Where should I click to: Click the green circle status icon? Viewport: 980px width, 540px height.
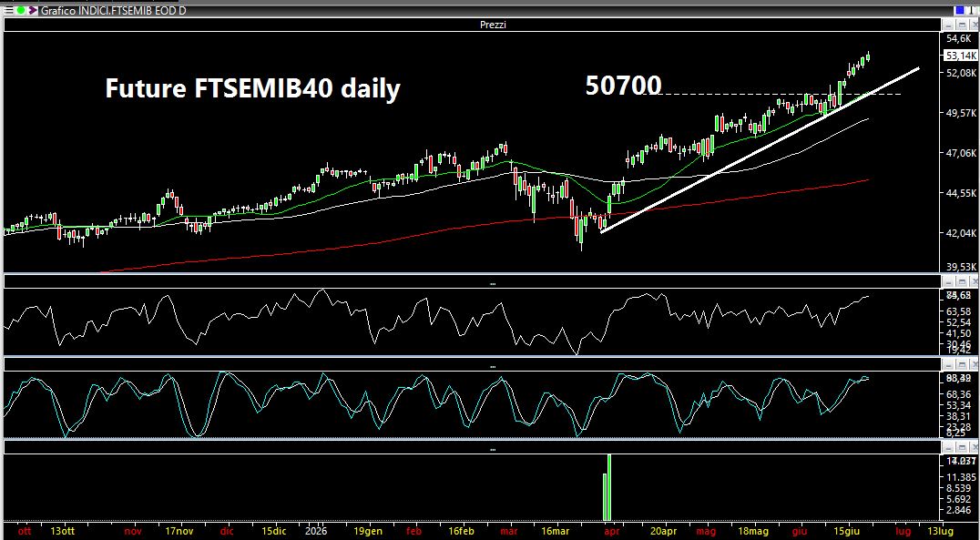(x=20, y=11)
